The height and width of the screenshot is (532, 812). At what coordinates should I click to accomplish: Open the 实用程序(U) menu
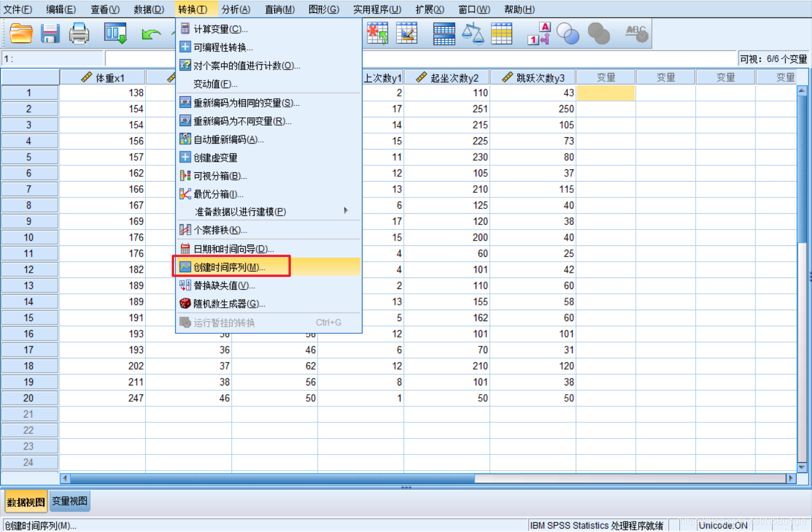click(x=377, y=9)
